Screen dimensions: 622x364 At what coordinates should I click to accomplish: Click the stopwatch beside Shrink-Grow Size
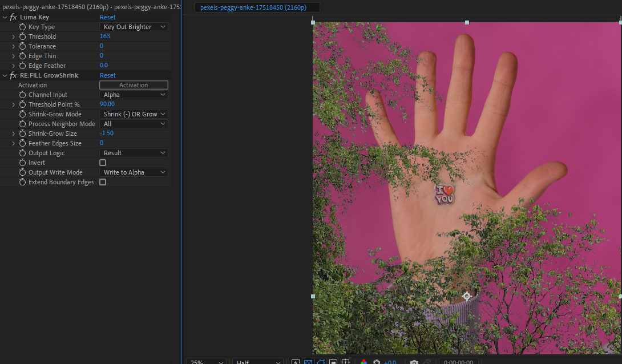[23, 134]
